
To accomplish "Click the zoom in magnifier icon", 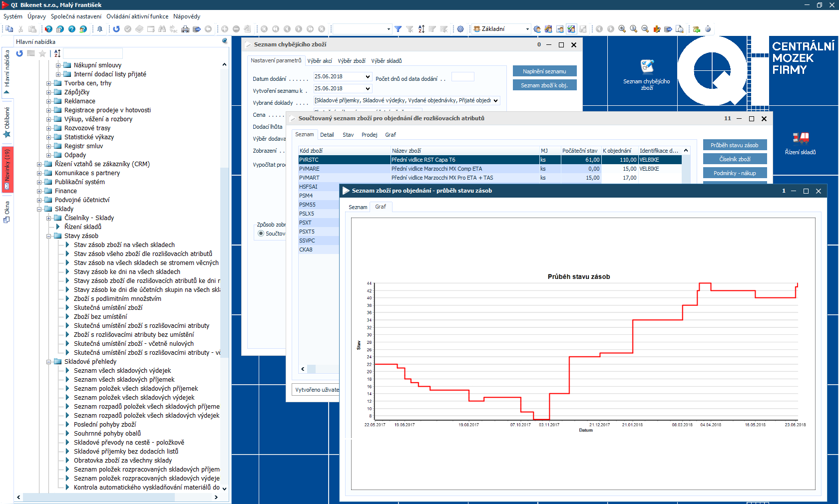I will click(x=622, y=29).
